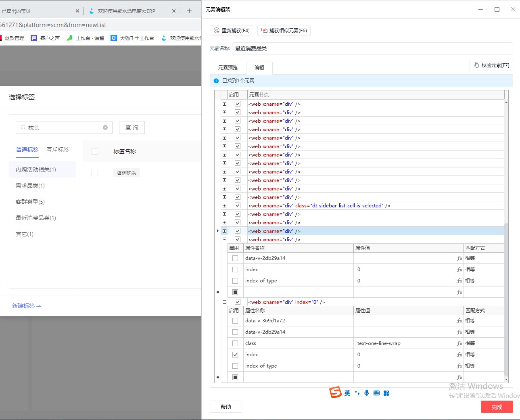Click fx icon in data-v-2db29a14 first row

(459, 258)
